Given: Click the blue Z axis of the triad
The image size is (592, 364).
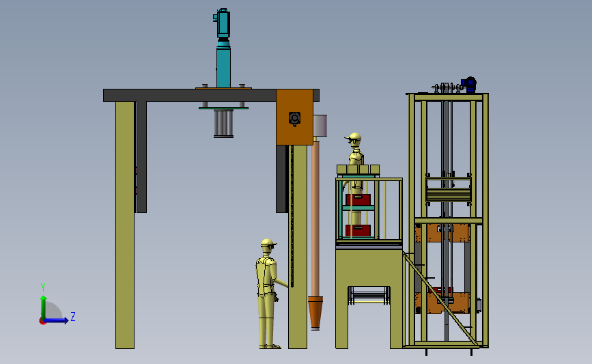Looking at the screenshot, I should pyautogui.click(x=57, y=320).
